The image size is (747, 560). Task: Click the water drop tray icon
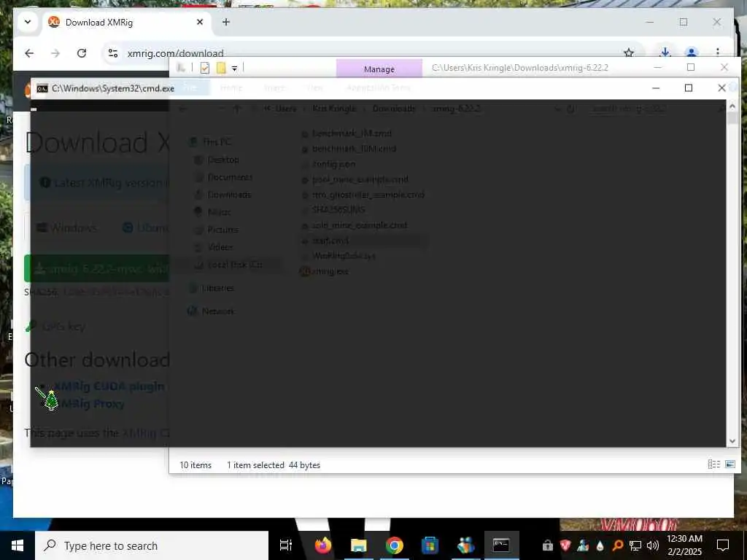[x=600, y=545]
